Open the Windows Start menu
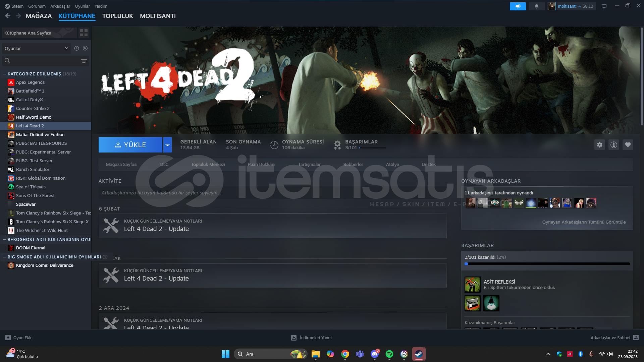Screen dimensions: 644x362 point(225,354)
